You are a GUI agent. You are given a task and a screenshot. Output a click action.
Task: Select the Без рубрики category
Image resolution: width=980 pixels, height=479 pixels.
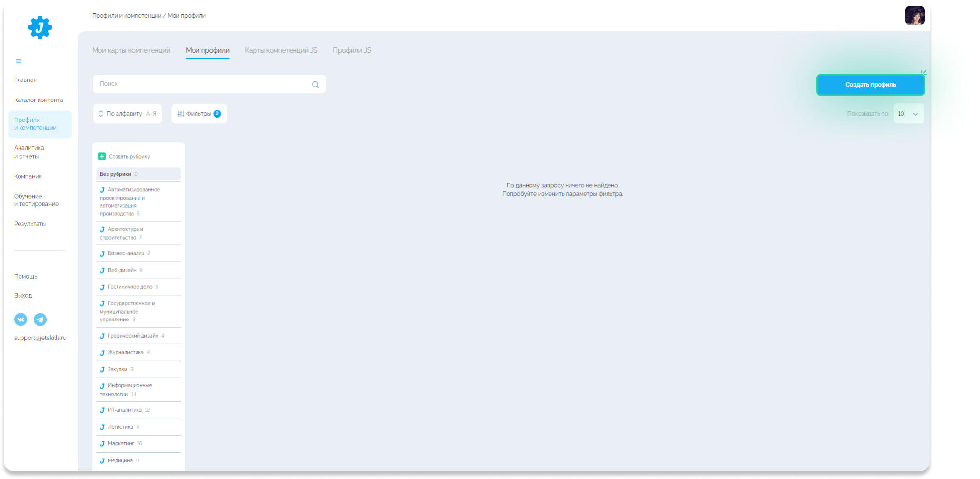tap(138, 174)
